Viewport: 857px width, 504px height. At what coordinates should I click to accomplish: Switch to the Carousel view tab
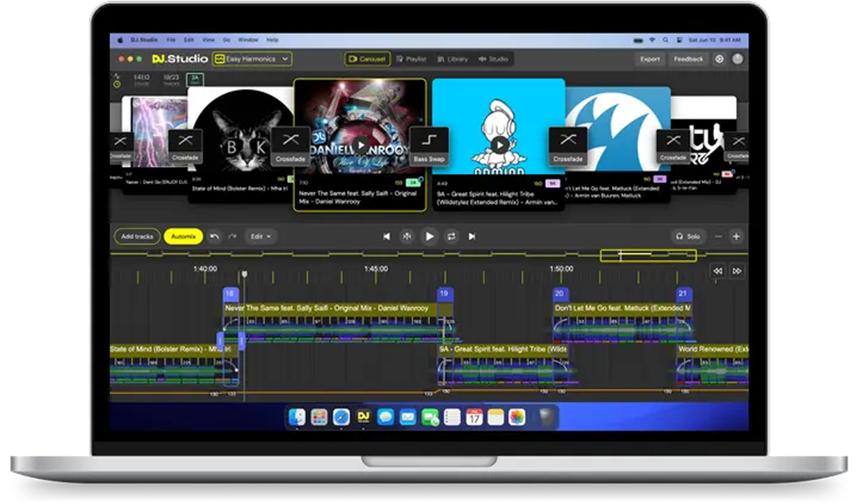pos(367,59)
